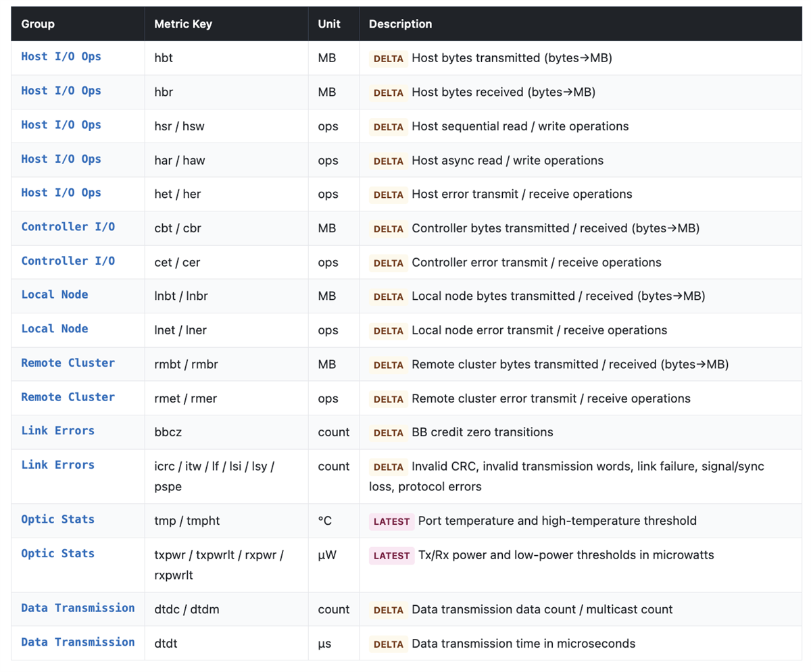Select the 'lnbt / lnbr' metric key

click(182, 296)
